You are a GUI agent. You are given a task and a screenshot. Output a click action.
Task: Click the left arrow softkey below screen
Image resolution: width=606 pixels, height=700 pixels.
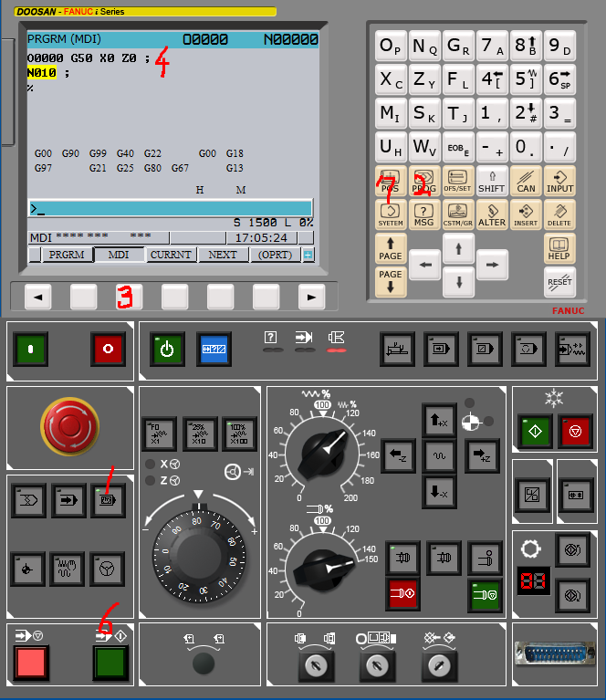click(38, 297)
